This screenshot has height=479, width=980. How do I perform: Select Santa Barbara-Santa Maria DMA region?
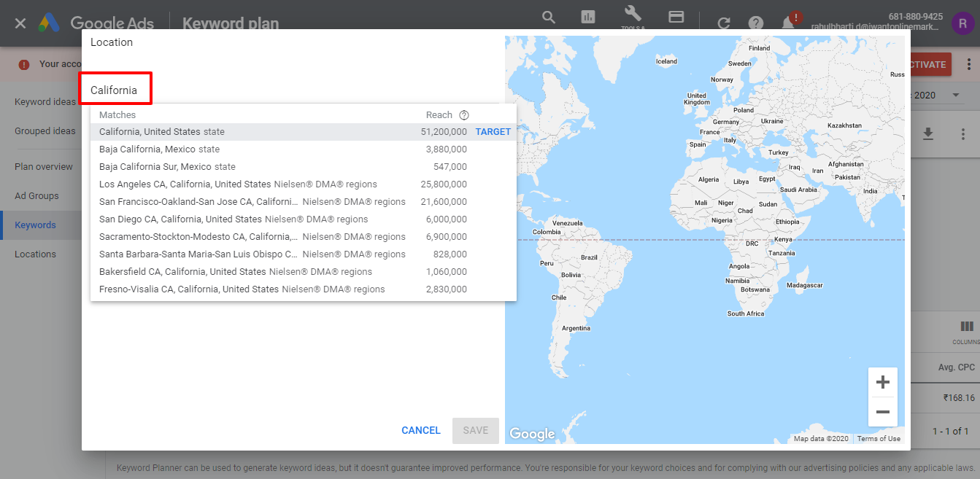pyautogui.click(x=304, y=254)
